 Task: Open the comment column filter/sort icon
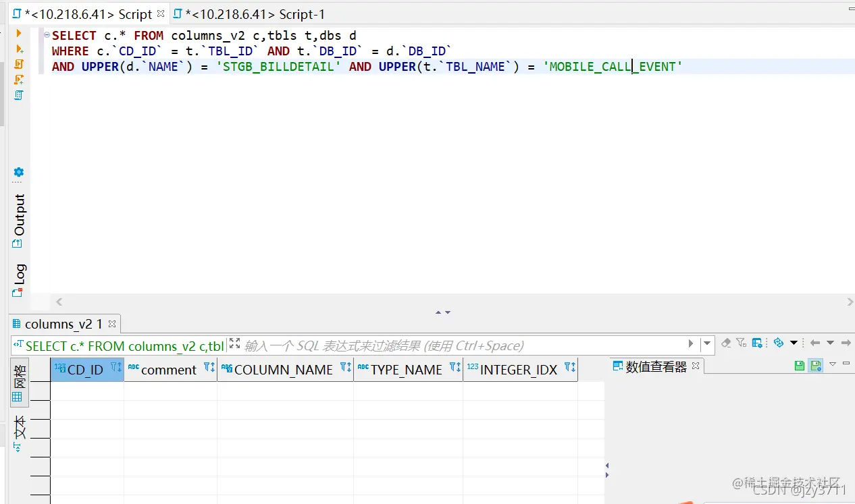[x=209, y=367]
